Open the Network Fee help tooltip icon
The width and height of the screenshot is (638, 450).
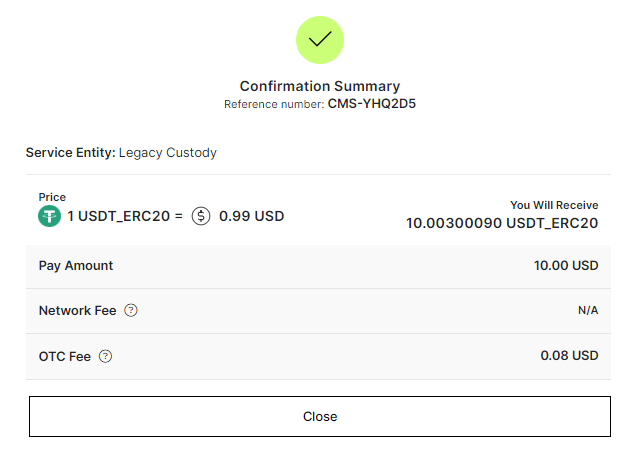pyautogui.click(x=131, y=310)
